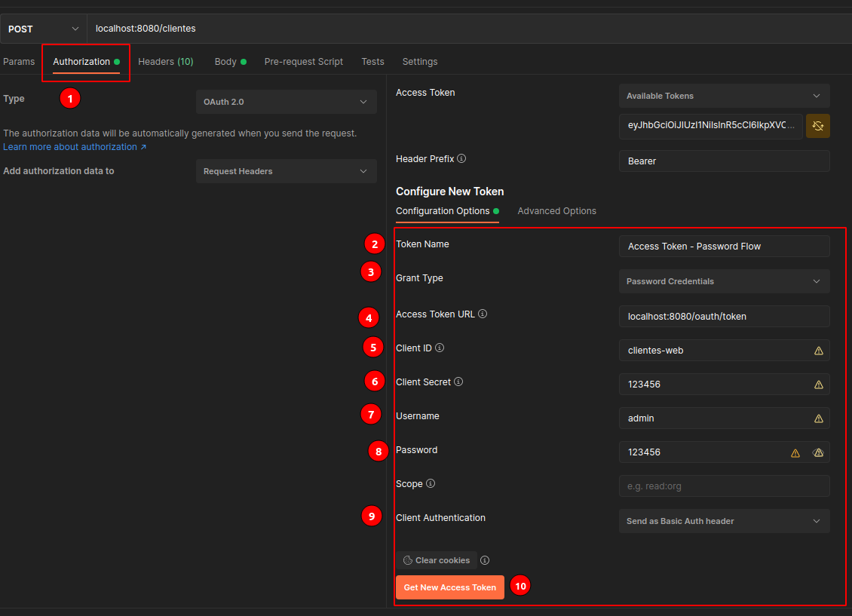This screenshot has width=852, height=616.
Task: Open the Header Prefix info tooltip
Action: coord(461,159)
